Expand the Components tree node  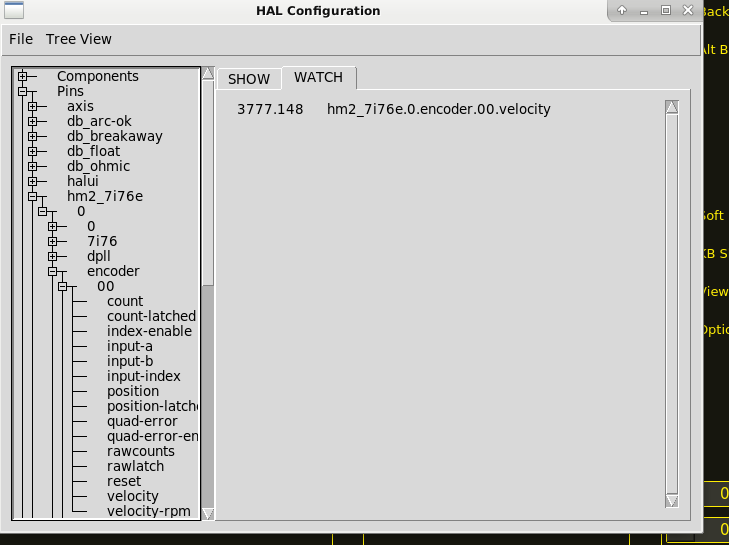[22, 77]
